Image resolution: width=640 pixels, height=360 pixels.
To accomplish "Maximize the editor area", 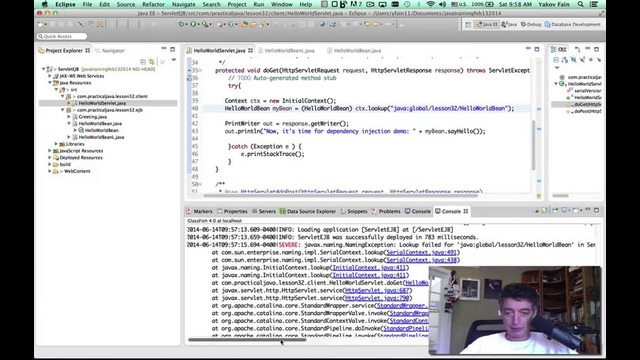I will (x=537, y=49).
